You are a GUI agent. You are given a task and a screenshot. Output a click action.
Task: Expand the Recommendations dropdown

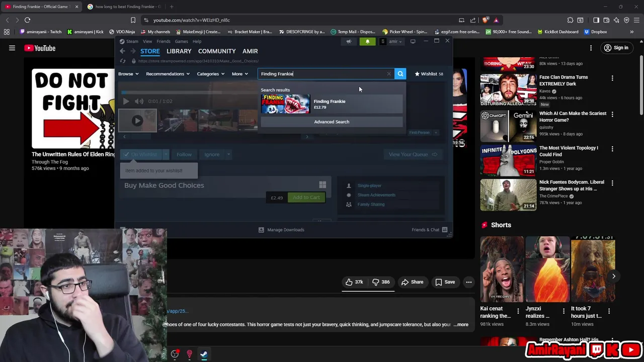(x=168, y=74)
